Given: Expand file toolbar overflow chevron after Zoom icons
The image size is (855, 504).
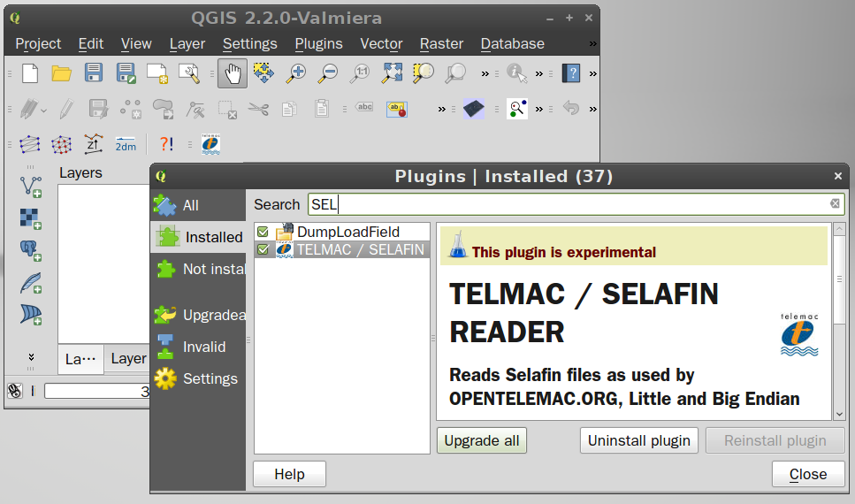Looking at the screenshot, I should point(485,73).
